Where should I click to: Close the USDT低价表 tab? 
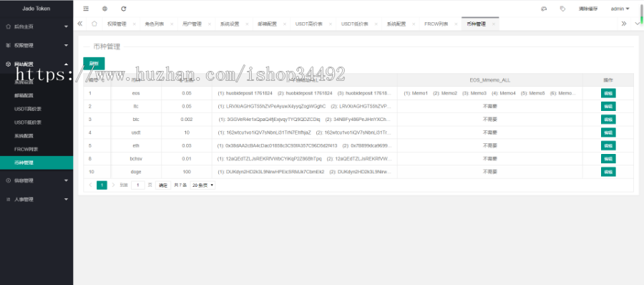(x=376, y=24)
